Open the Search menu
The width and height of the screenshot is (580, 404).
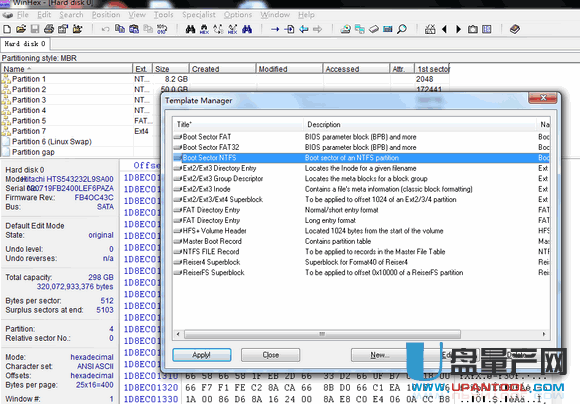[x=71, y=15]
